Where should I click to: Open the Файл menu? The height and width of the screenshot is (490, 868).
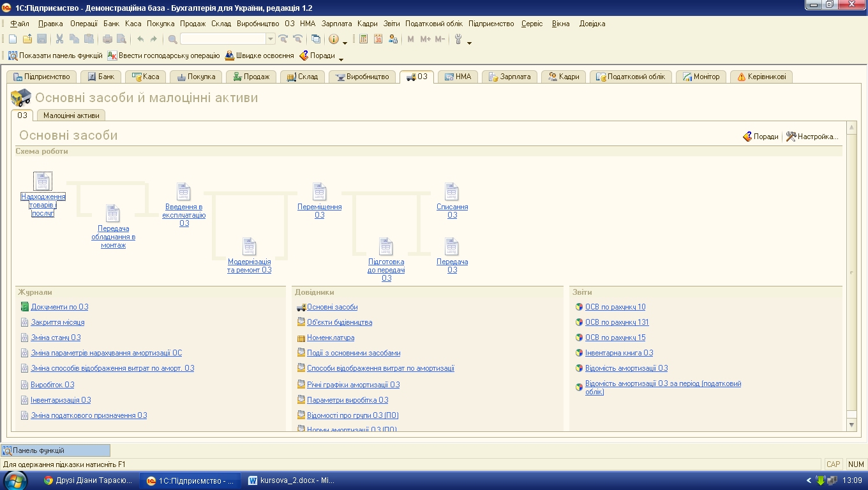click(x=20, y=24)
